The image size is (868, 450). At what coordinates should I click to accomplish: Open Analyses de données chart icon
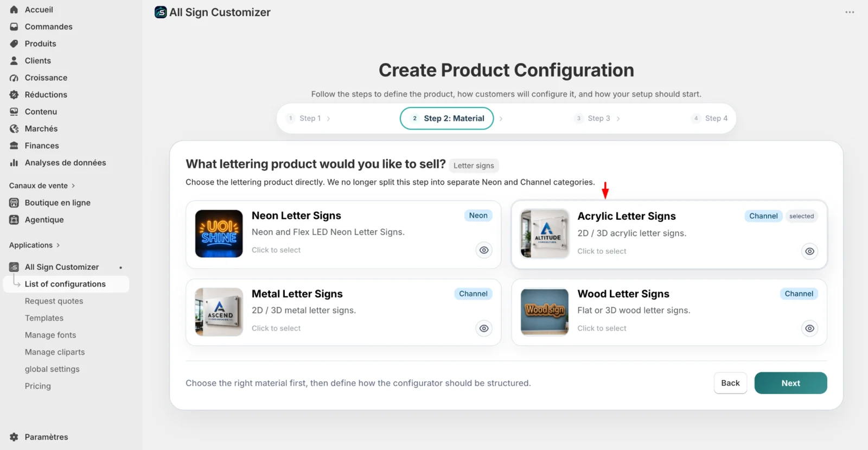14,162
